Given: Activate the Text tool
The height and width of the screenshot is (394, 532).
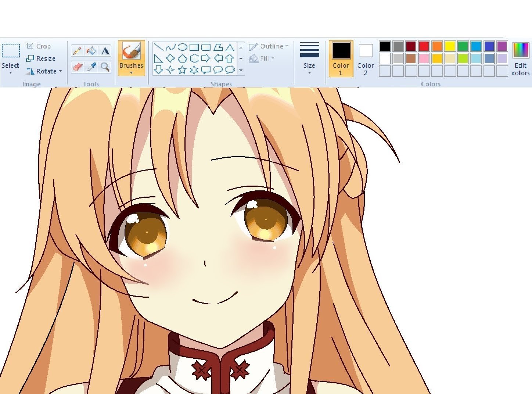Looking at the screenshot, I should (x=105, y=51).
